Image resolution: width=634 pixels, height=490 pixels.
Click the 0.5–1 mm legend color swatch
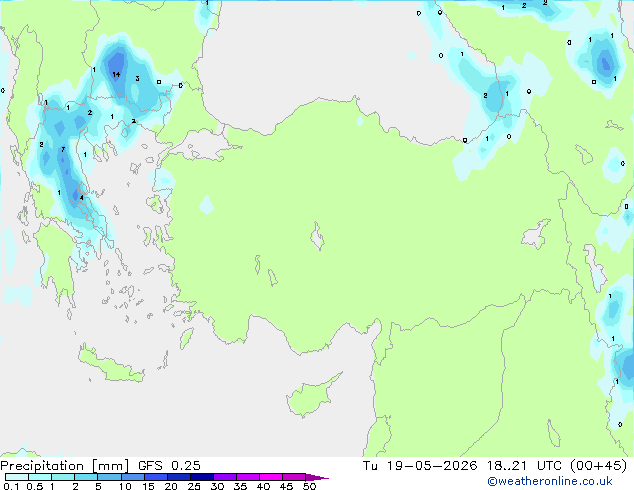[x=40, y=477]
